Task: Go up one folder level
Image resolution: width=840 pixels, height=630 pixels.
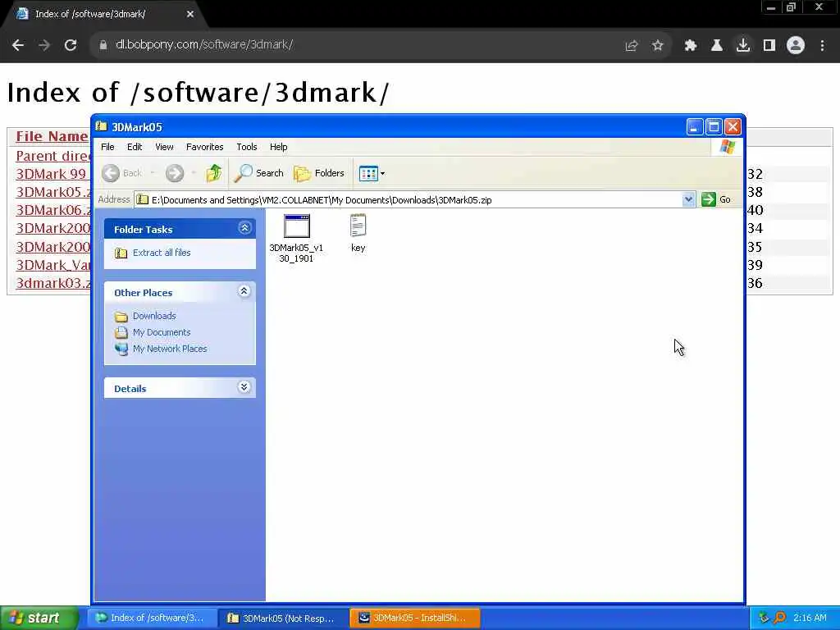Action: (x=214, y=173)
